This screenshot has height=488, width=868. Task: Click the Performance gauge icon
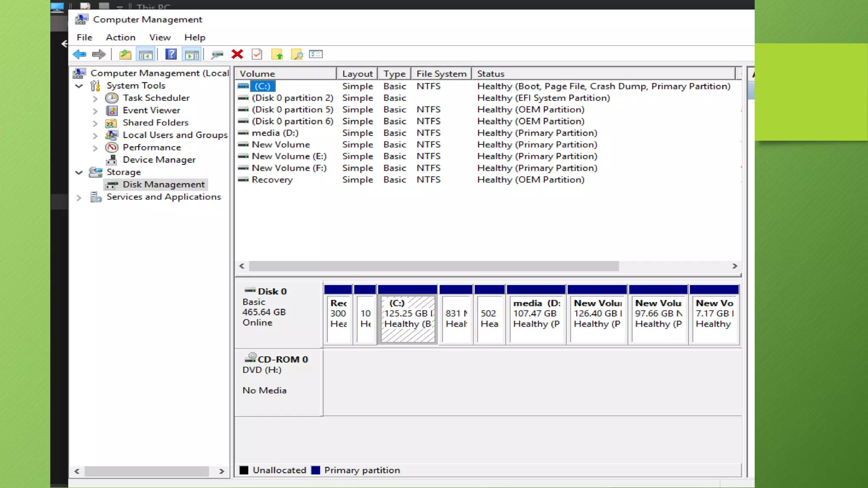click(112, 147)
